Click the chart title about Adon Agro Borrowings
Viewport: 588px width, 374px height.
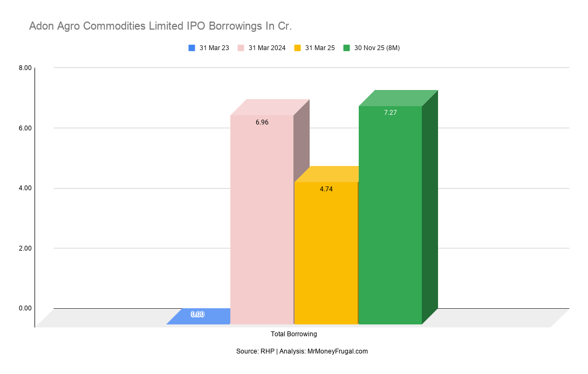[x=160, y=26]
